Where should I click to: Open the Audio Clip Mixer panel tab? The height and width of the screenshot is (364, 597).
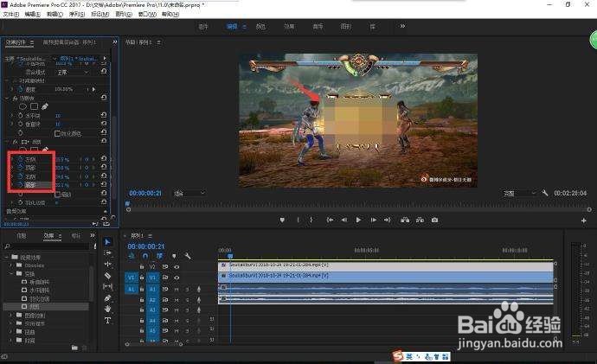tap(69, 42)
